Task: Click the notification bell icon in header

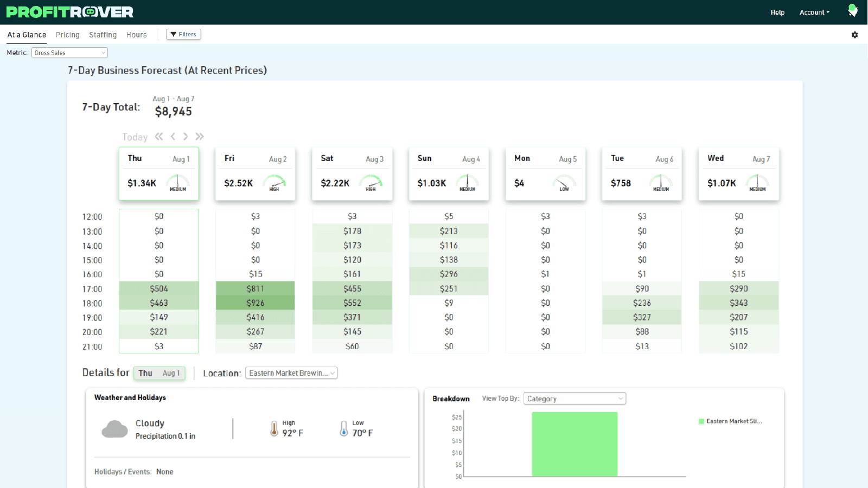Action: [x=852, y=11]
